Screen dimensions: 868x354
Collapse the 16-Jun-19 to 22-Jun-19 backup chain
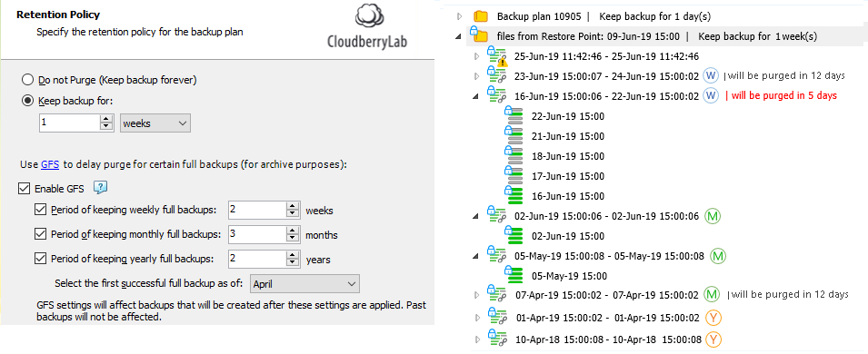point(475,95)
